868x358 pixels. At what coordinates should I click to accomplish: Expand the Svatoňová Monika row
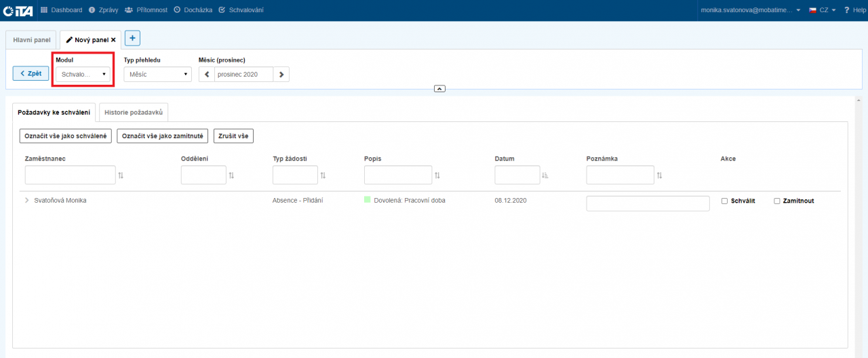tap(27, 201)
